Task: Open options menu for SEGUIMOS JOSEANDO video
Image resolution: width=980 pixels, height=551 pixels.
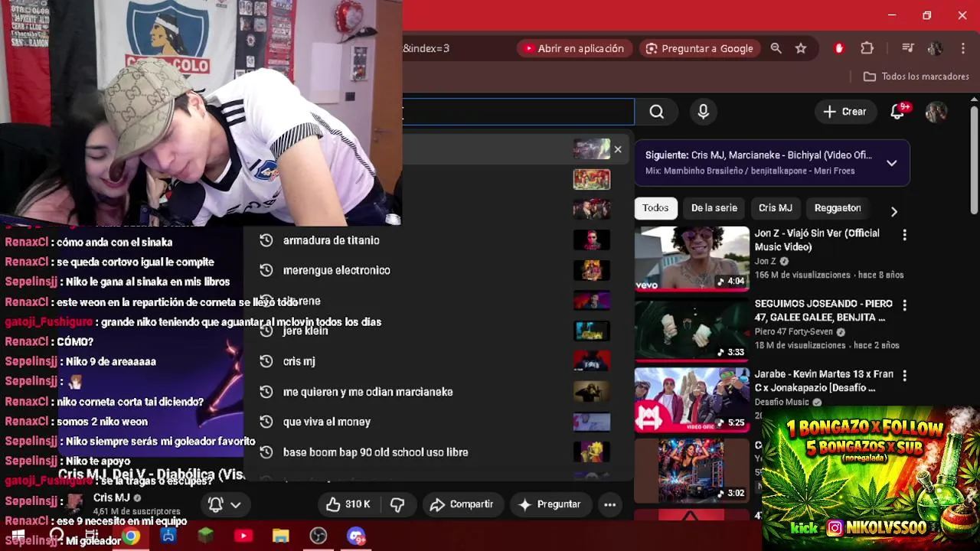Action: coord(904,305)
